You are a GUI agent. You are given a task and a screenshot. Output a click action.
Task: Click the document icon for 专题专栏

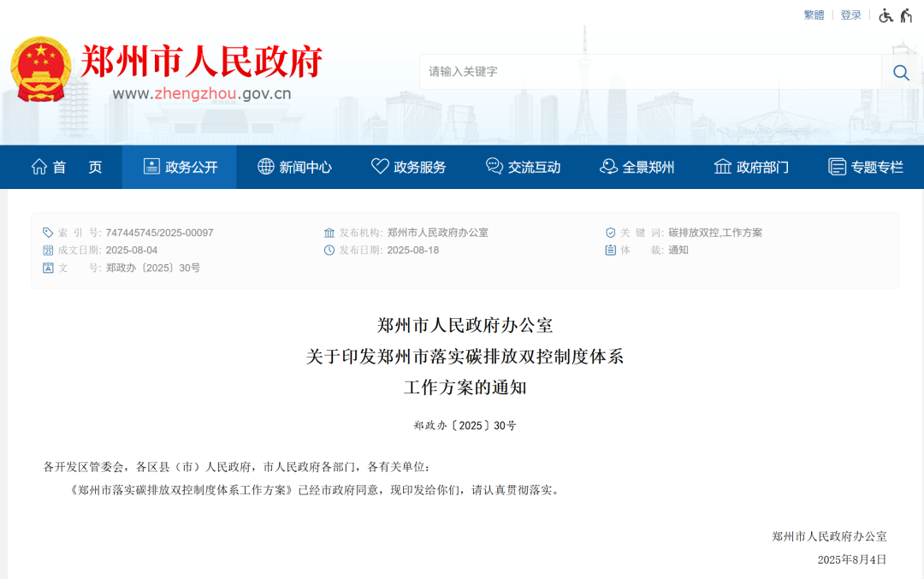[837, 167]
